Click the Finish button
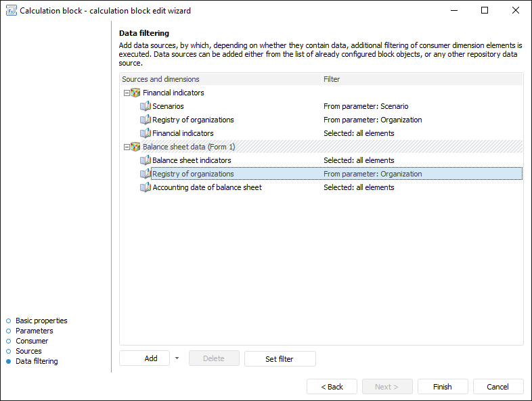 442,387
